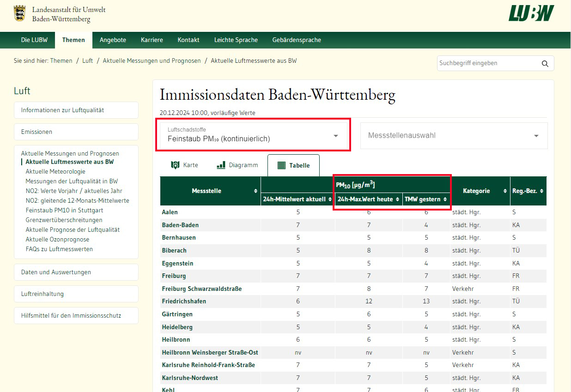Switch to the Karte tab
Screen dimensions: 571x392
(184, 165)
